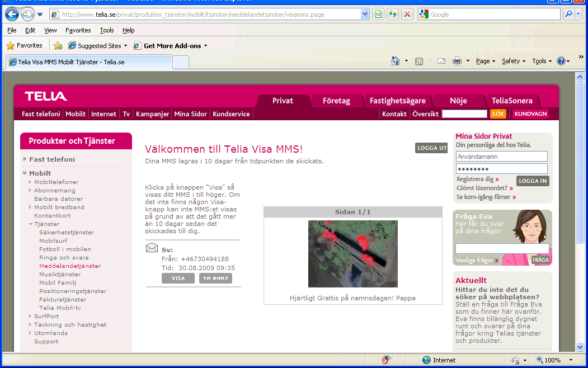This screenshot has width=588, height=368.
Task: Open the search provider options dropdown
Action: 578,14
